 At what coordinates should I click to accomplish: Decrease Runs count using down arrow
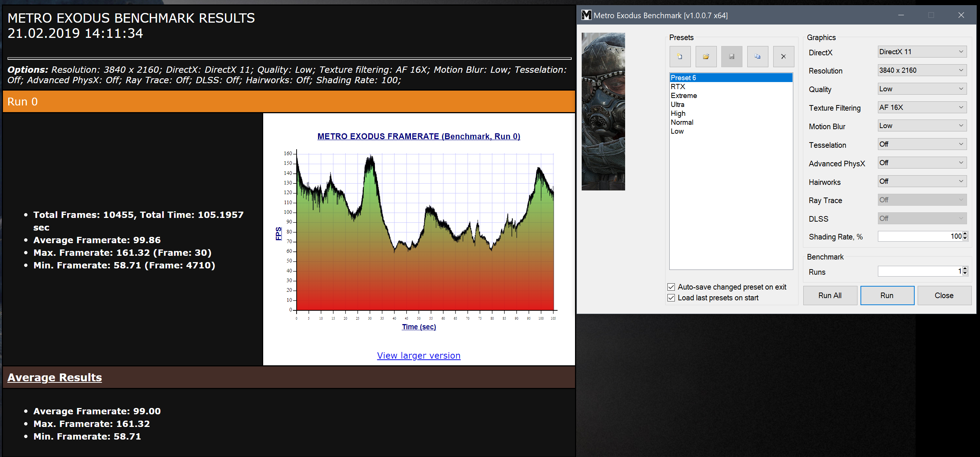point(965,273)
